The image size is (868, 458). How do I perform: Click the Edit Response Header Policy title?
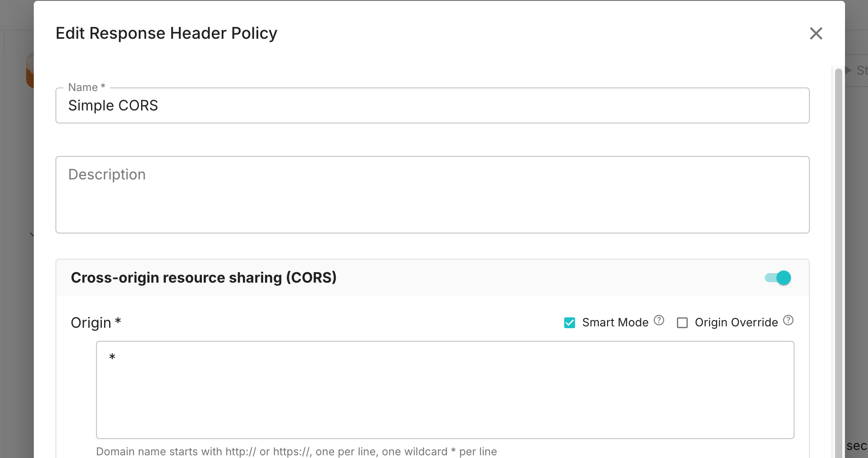166,33
